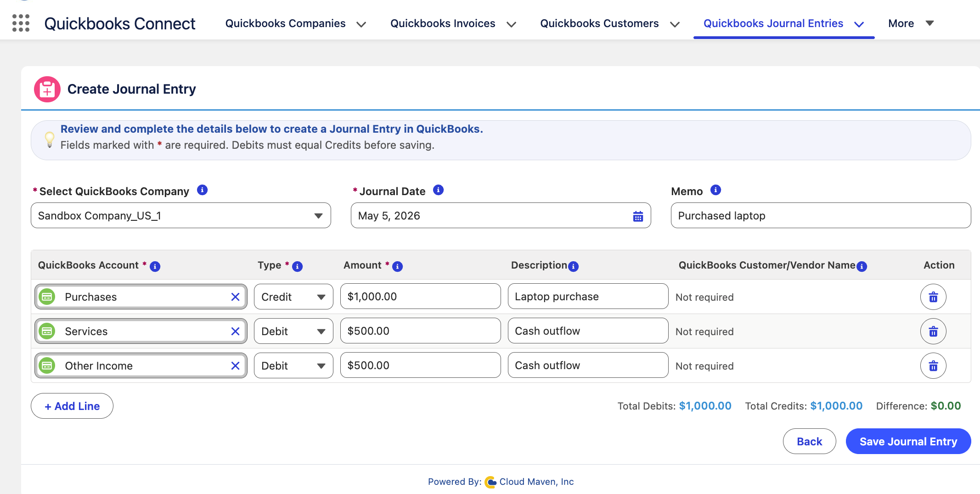Expand Quickbooks Invoices tab menu chevron
This screenshot has height=494, width=980.
[x=511, y=24]
